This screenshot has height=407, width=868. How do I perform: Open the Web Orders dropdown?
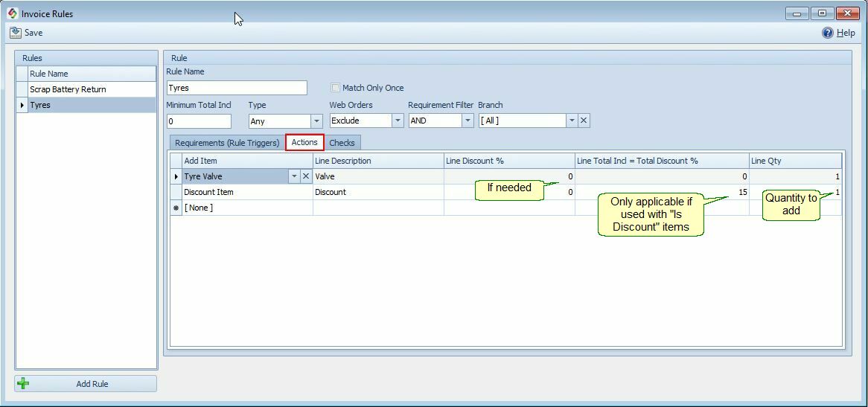pyautogui.click(x=398, y=121)
